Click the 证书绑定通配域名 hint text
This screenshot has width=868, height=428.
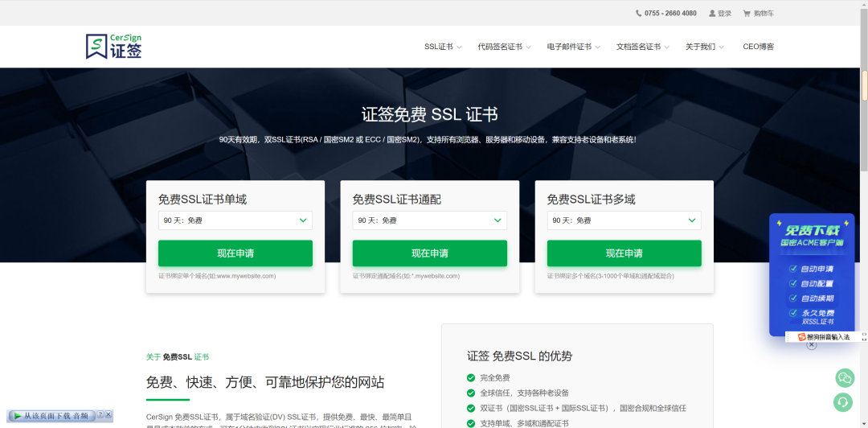click(x=407, y=276)
